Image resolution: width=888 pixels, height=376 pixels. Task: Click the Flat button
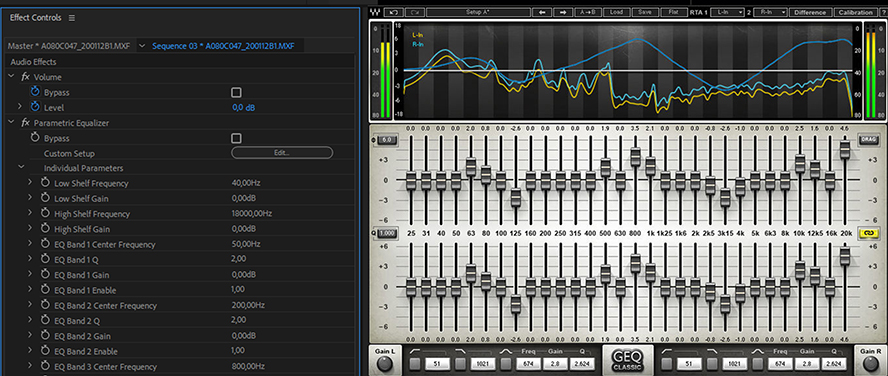click(673, 12)
